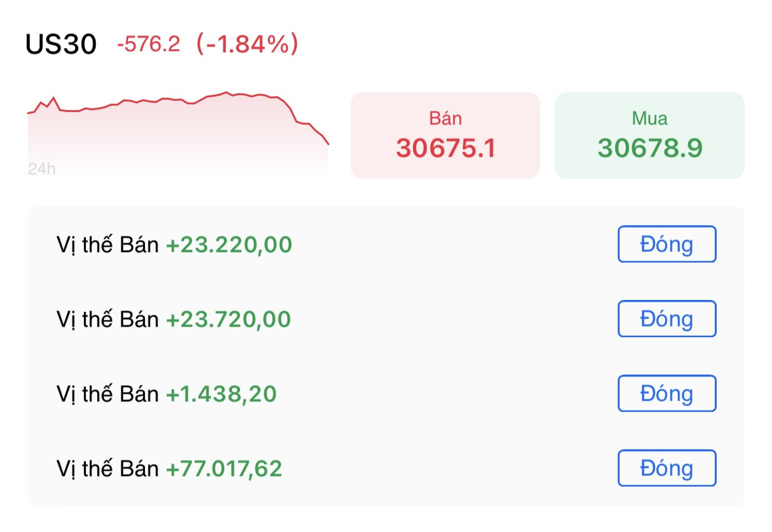Open the Vị thế Bán +77.017,62 row
Image resolution: width=772 pixels, height=532 pixels.
tap(386, 468)
